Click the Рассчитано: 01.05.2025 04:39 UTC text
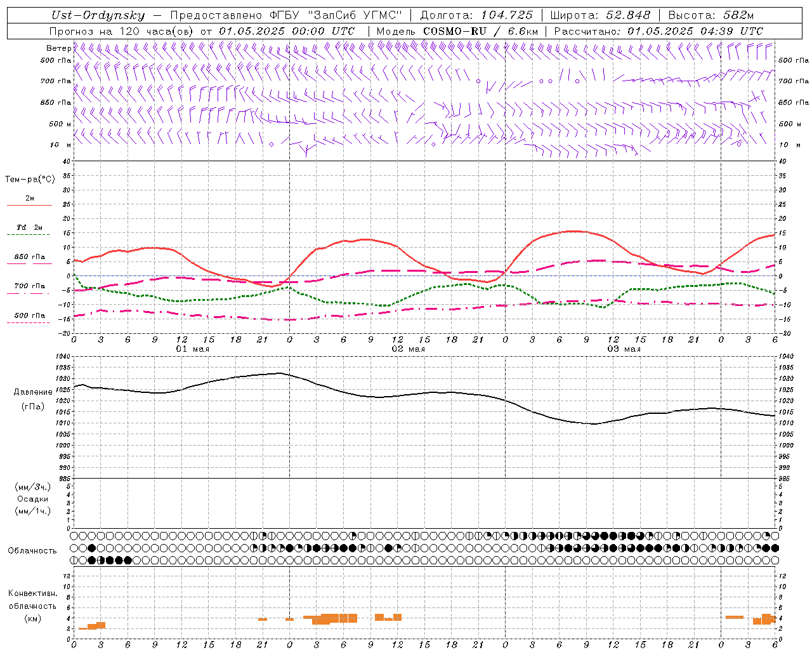 658,30
